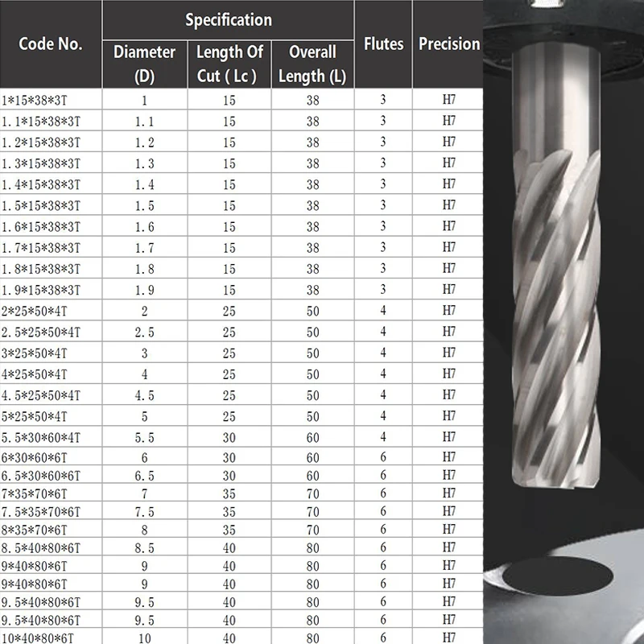Click diameter value "6.5"
The width and height of the screenshot is (644, 644).
(145, 476)
